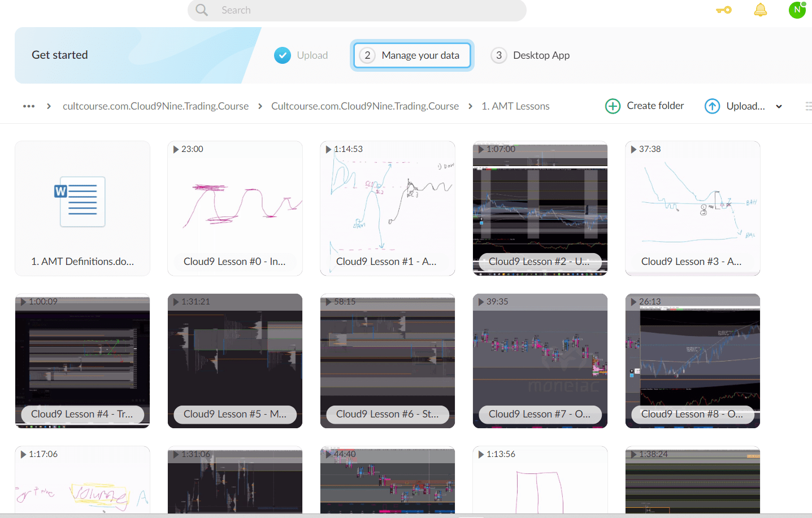812x518 pixels.
Task: Open the green account avatar
Action: (x=797, y=10)
